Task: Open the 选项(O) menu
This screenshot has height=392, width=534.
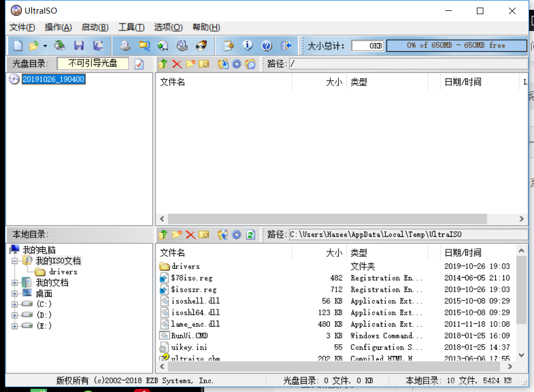Action: (168, 27)
